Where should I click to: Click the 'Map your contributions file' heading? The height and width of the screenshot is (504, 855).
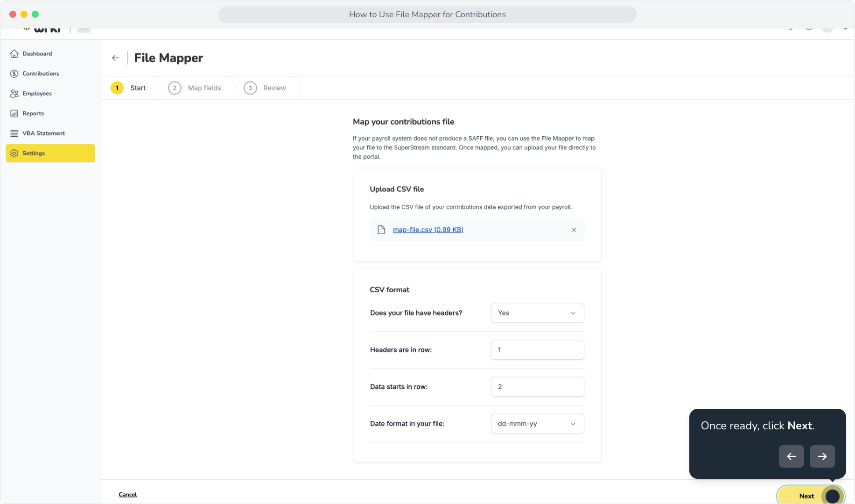[404, 122]
